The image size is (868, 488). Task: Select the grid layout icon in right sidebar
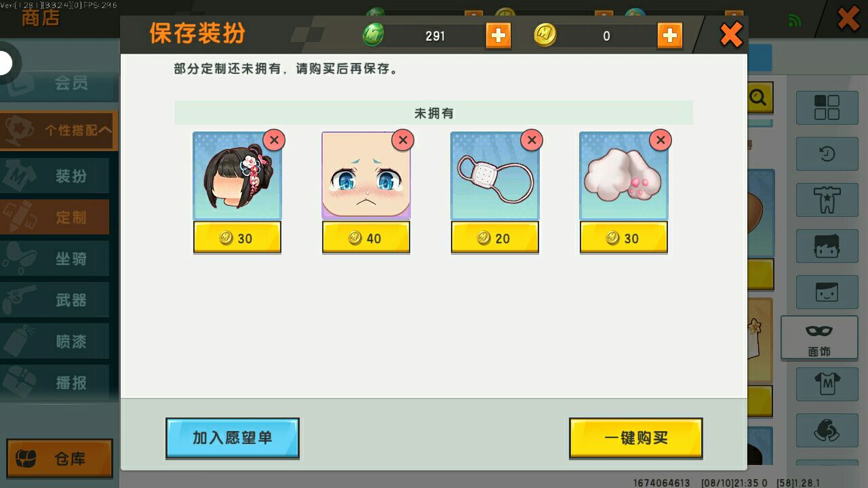coord(827,108)
